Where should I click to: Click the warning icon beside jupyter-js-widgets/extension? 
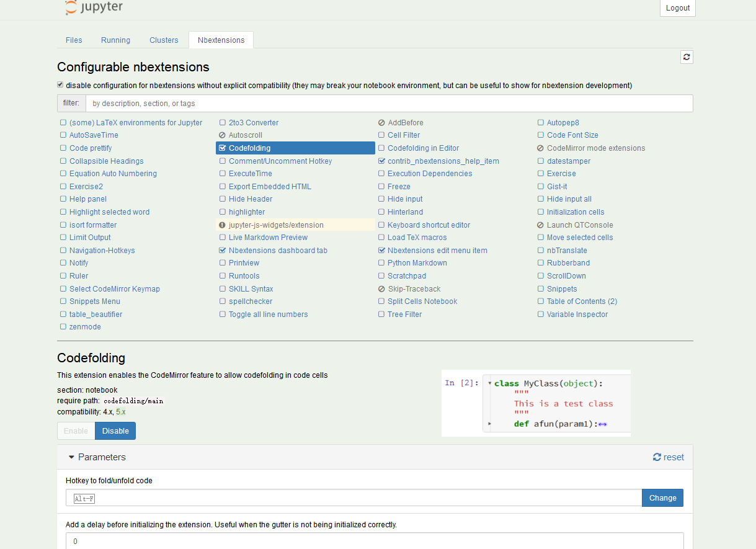(223, 225)
